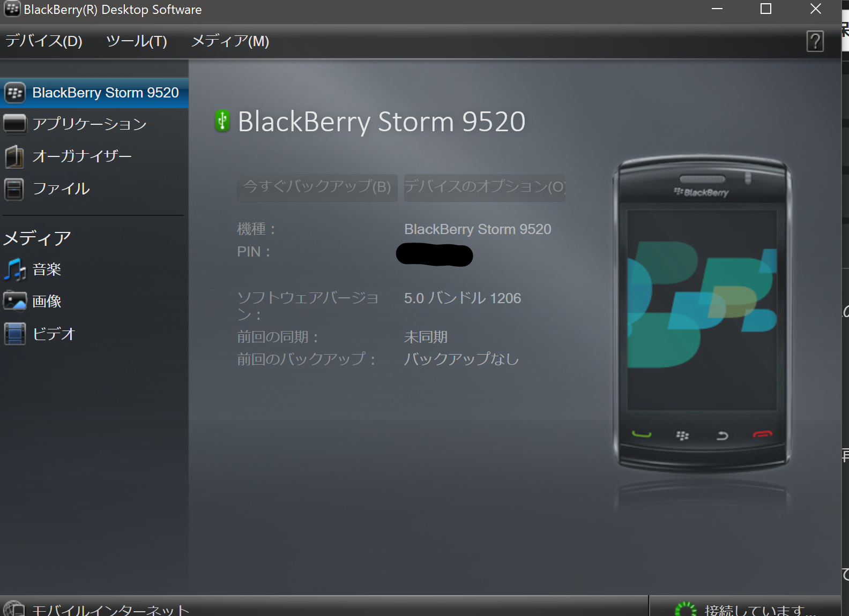Close the BlackBerry Desktop Software window

pyautogui.click(x=815, y=9)
